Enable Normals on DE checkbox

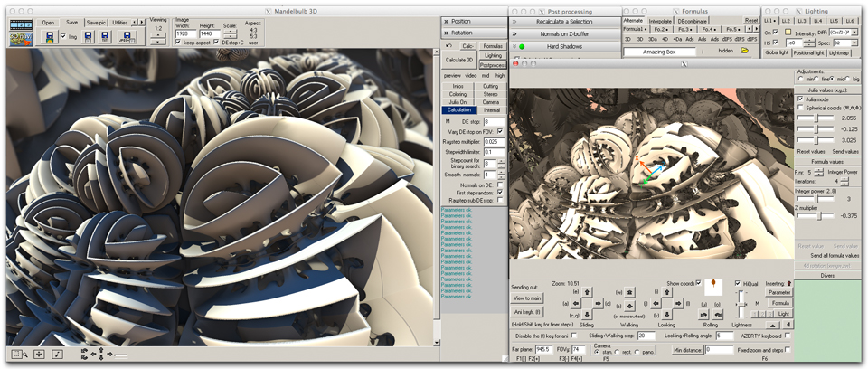pos(500,184)
